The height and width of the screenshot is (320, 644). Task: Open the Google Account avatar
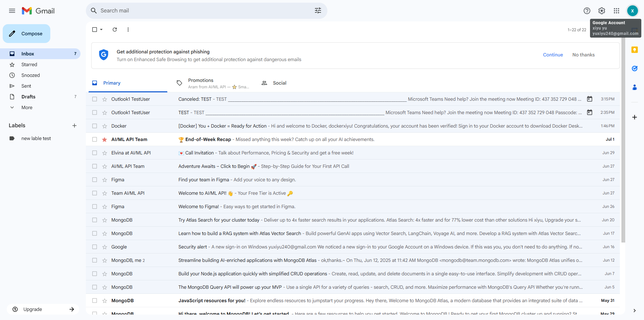[632, 11]
